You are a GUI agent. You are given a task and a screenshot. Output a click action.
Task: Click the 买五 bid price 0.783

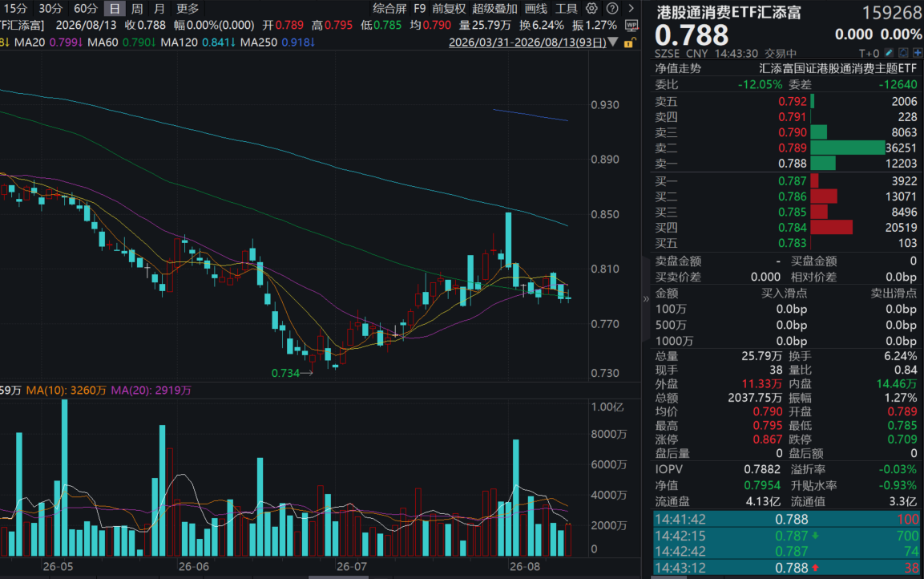(x=792, y=243)
